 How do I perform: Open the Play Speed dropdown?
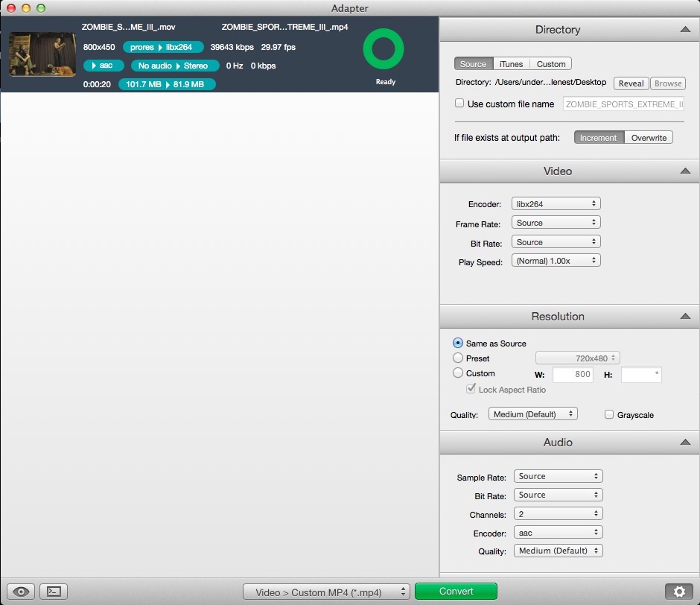point(556,261)
